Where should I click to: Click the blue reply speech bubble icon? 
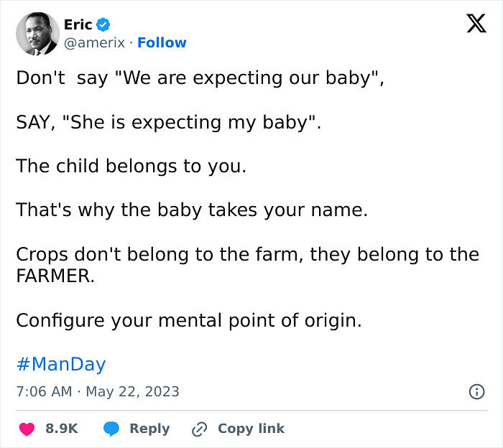[111, 429]
